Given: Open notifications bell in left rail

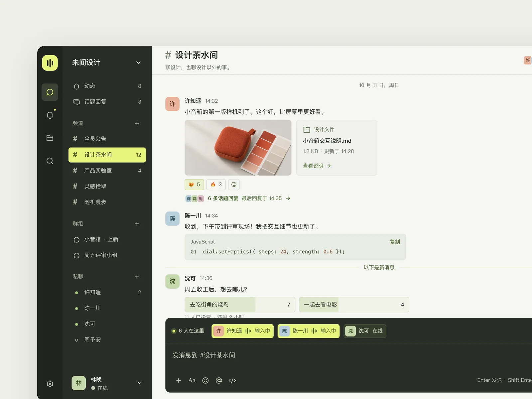Looking at the screenshot, I should [50, 115].
